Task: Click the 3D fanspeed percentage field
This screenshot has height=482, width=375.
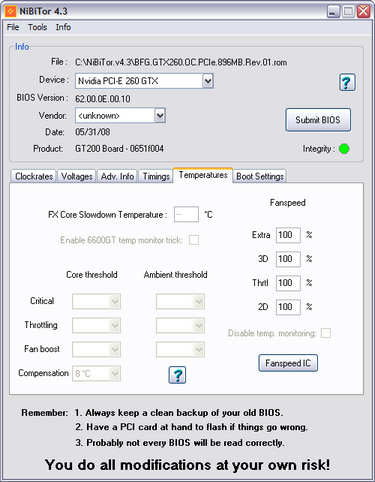Action: tap(288, 259)
